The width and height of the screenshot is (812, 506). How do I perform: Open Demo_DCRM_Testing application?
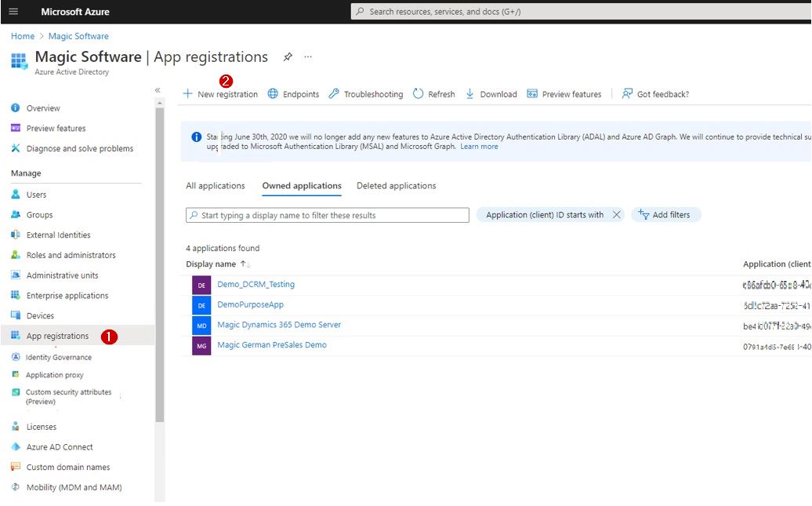(x=256, y=284)
